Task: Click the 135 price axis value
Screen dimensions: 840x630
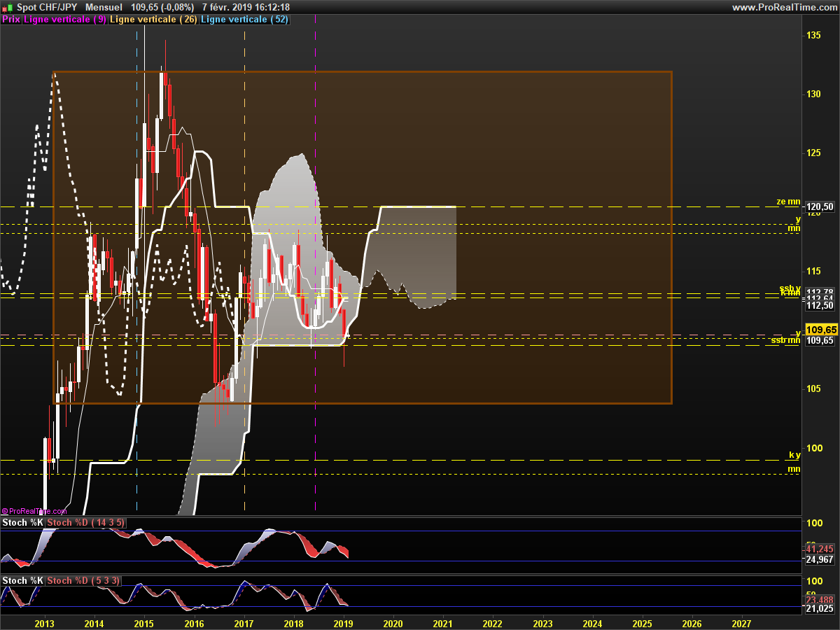Action: pos(813,35)
